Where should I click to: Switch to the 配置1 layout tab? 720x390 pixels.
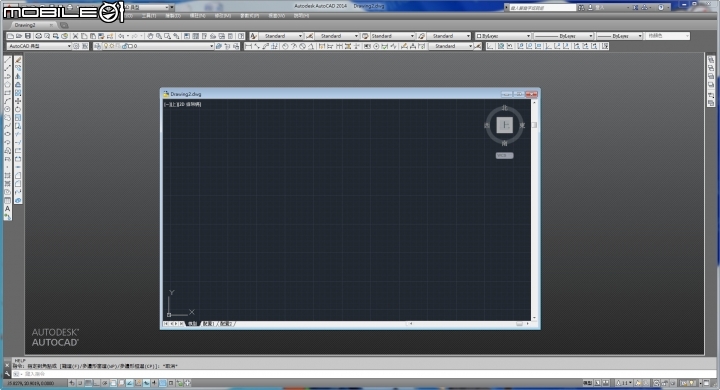[x=208, y=324]
